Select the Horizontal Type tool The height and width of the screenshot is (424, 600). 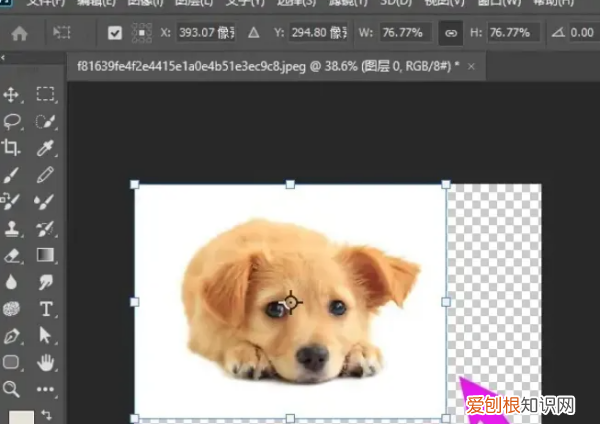point(46,309)
